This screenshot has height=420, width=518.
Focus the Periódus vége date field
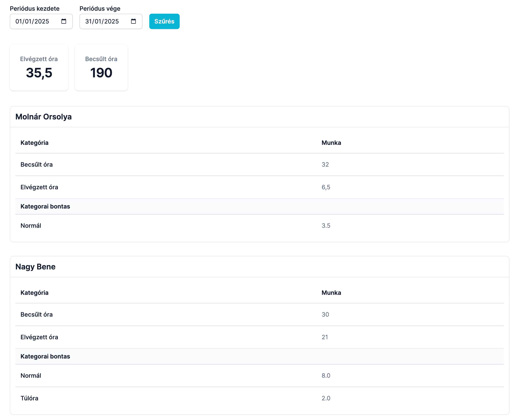tap(111, 21)
